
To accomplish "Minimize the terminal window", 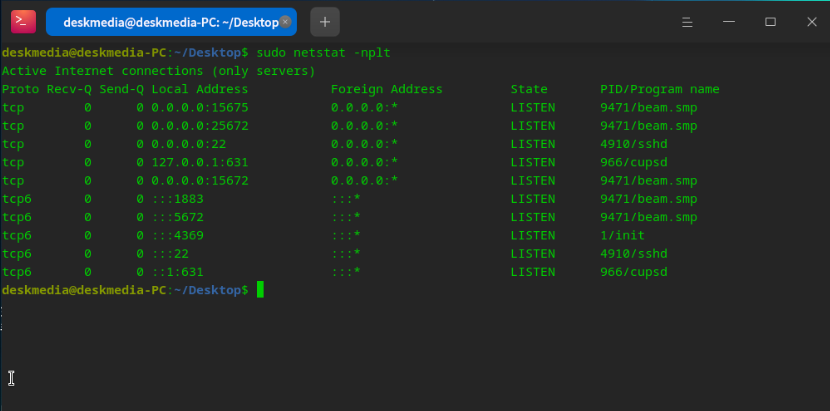I will click(729, 22).
